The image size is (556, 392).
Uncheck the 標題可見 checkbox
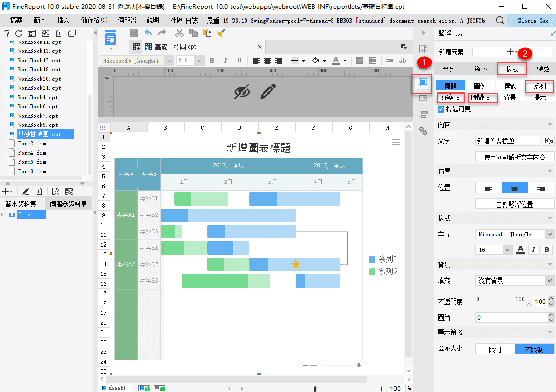(x=441, y=109)
